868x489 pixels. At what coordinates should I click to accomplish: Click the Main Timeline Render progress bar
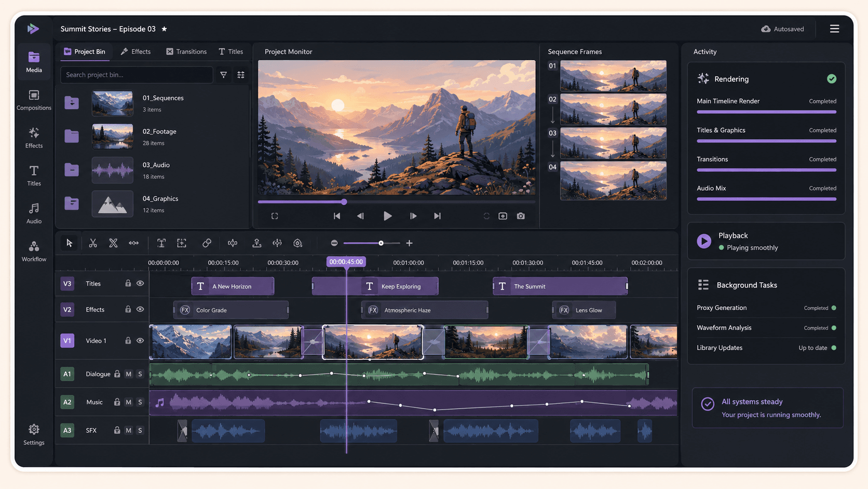[x=766, y=112]
